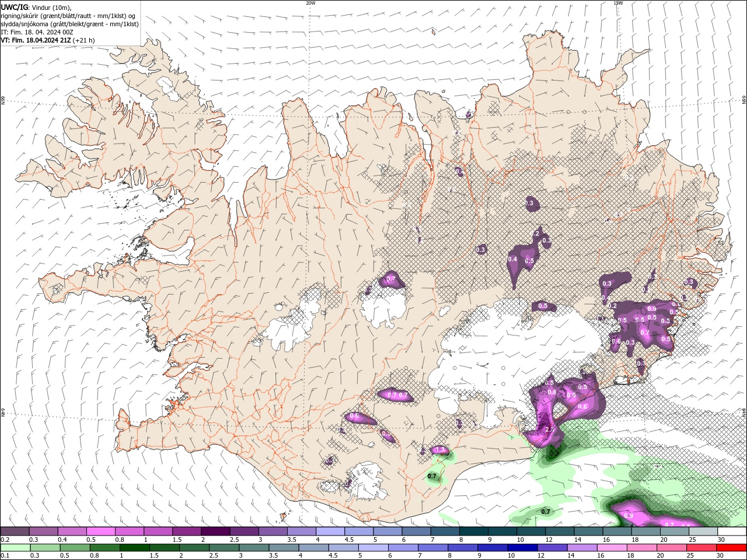Image resolution: width=747 pixels, height=560 pixels.
Task: Click the 'slydda/snjókoma (grátt/bleikt/grænt' description line
Action: coord(70,24)
